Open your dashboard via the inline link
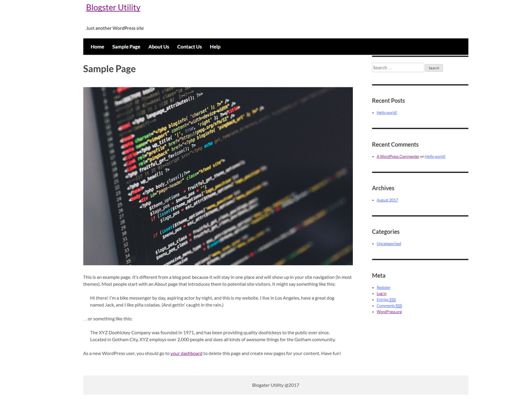Image resolution: width=532 pixels, height=399 pixels. [186, 353]
